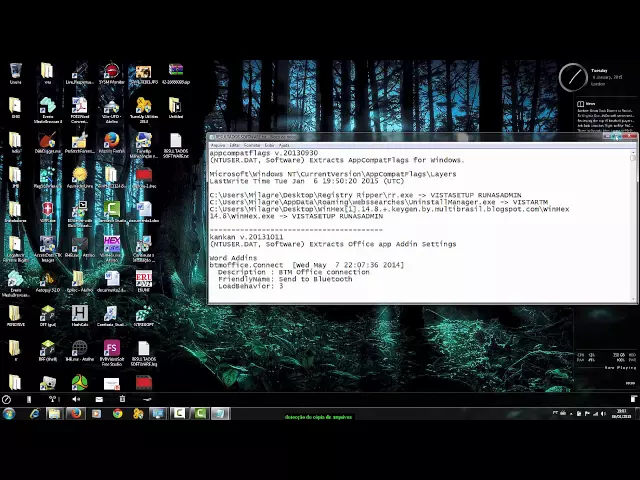Open the RESULTADOS SOFTWARE log file icon
The width and height of the screenshot is (640, 480).
[144, 353]
